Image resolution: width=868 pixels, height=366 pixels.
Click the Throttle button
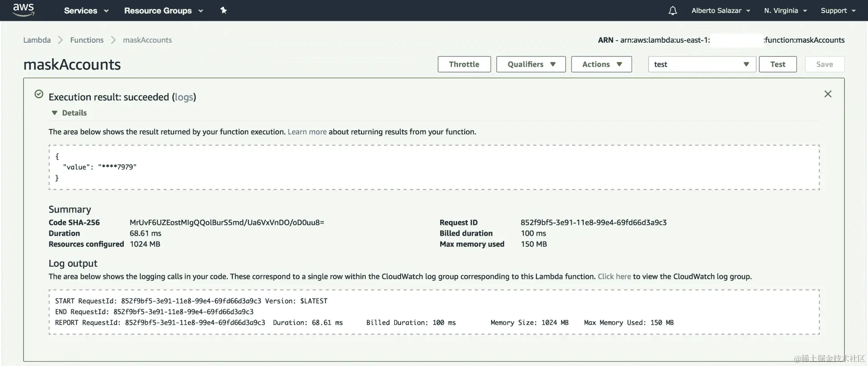click(464, 64)
